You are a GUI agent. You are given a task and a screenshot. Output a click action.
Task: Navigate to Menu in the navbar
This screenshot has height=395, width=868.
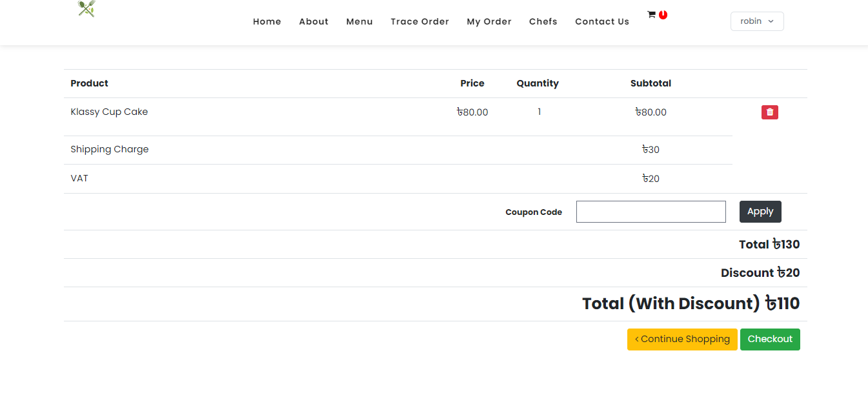point(359,22)
